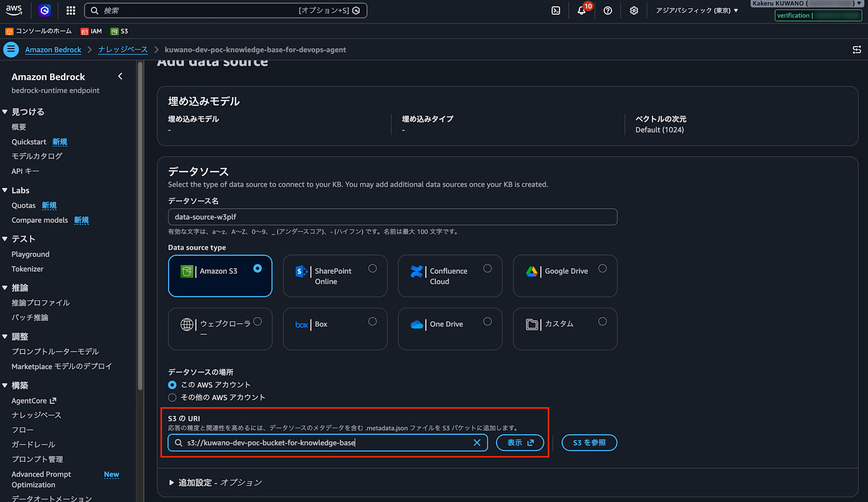The image size is (868, 502).
Task: Open Marketplace モデルのデプロイ in sidebar
Action: (x=62, y=366)
